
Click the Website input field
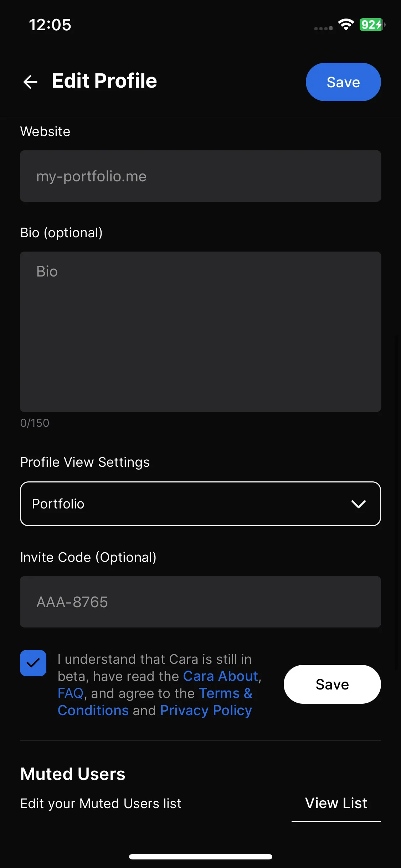click(200, 176)
